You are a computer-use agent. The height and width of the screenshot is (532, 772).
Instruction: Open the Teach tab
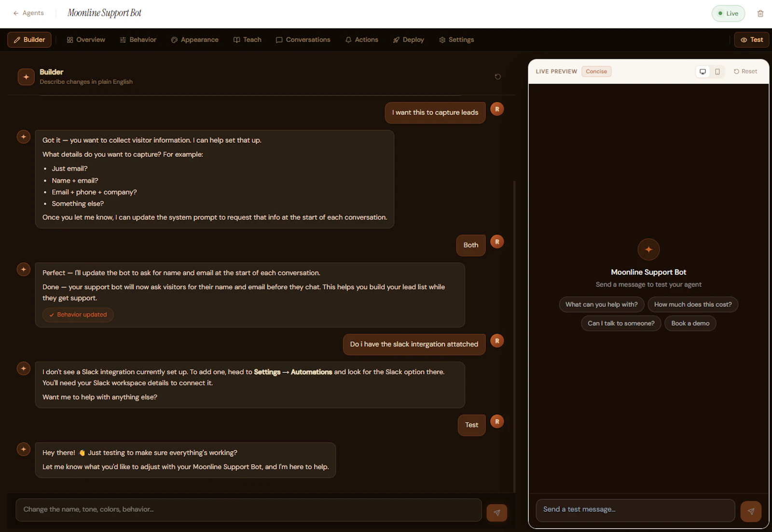[248, 40]
